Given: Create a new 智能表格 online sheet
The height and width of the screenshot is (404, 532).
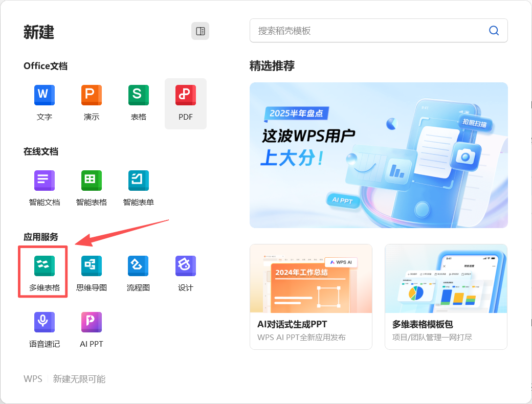Looking at the screenshot, I should [92, 181].
